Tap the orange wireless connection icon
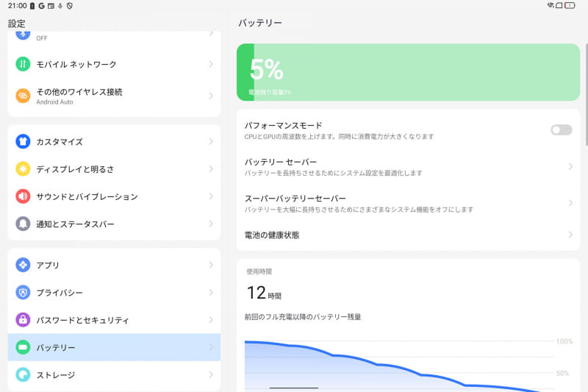Viewport: 588px width, 392px height. (23, 96)
